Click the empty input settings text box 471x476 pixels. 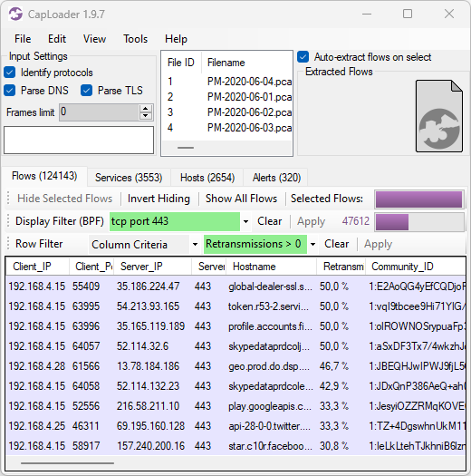pyautogui.click(x=79, y=140)
